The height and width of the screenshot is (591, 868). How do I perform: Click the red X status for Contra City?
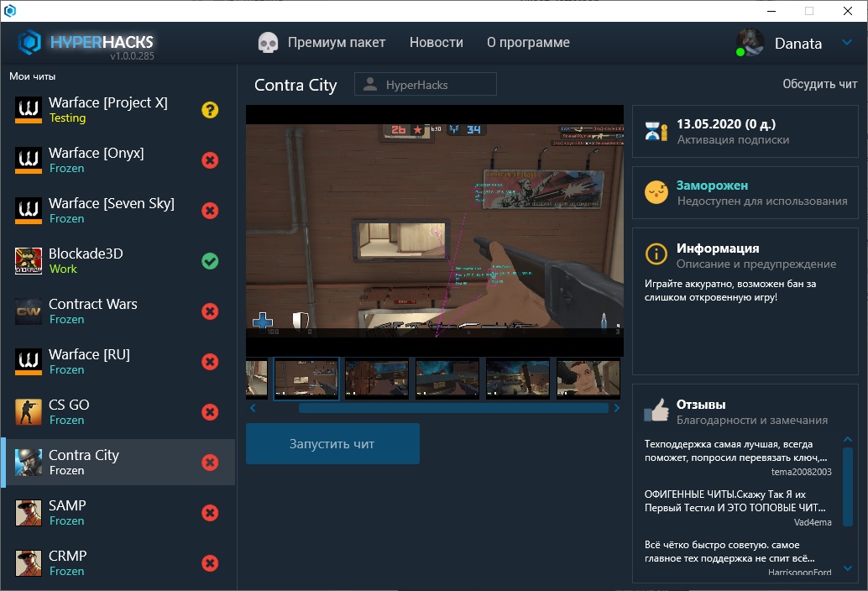tap(210, 463)
